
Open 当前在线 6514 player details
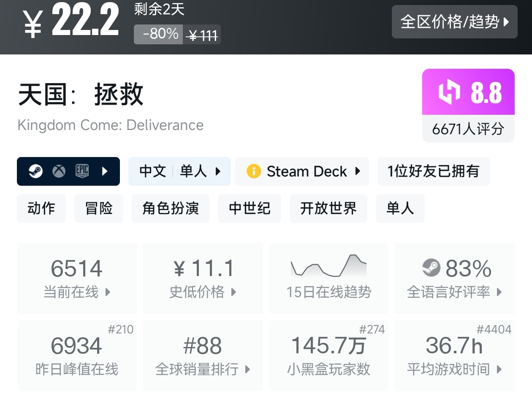77,278
